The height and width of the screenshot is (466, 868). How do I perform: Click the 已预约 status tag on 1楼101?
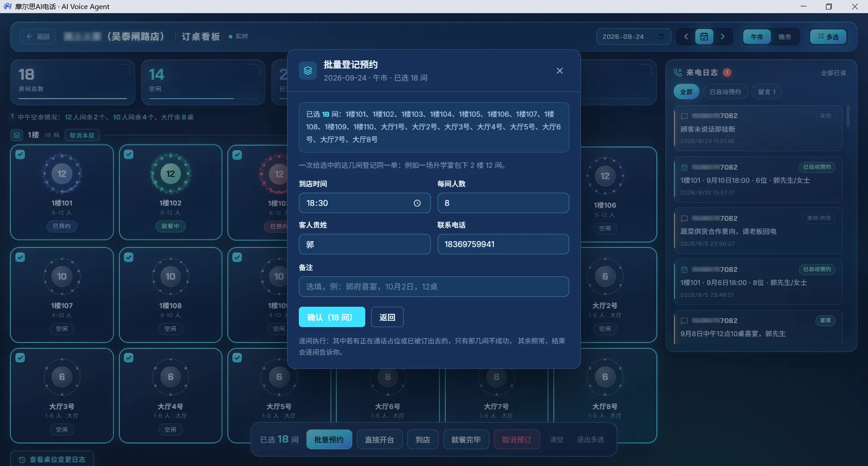(x=62, y=226)
